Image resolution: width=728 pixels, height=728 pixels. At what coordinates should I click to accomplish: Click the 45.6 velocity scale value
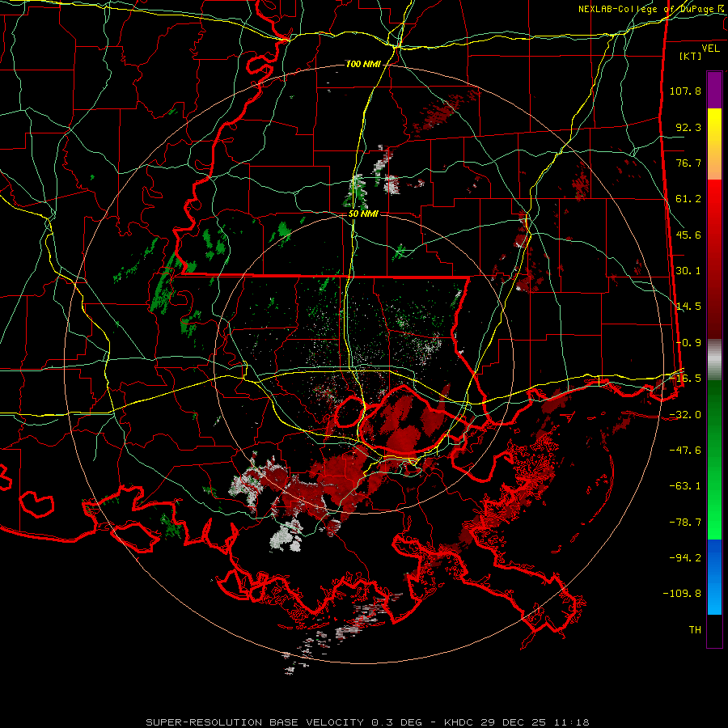688,235
